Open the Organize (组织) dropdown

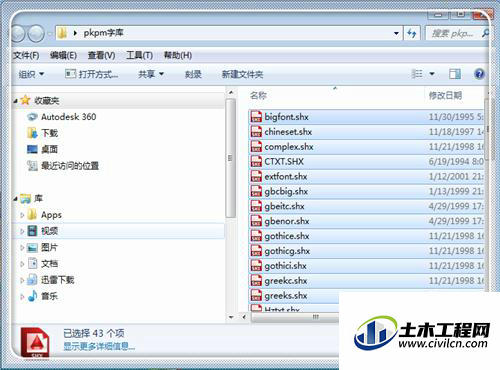point(31,74)
